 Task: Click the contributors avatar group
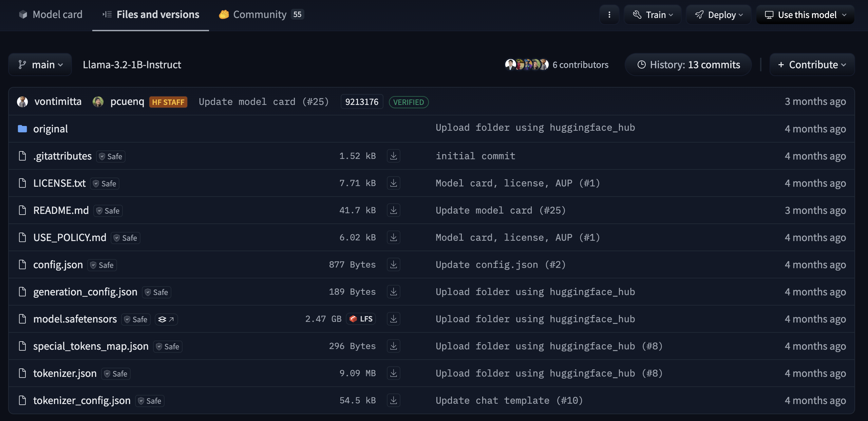pyautogui.click(x=527, y=65)
